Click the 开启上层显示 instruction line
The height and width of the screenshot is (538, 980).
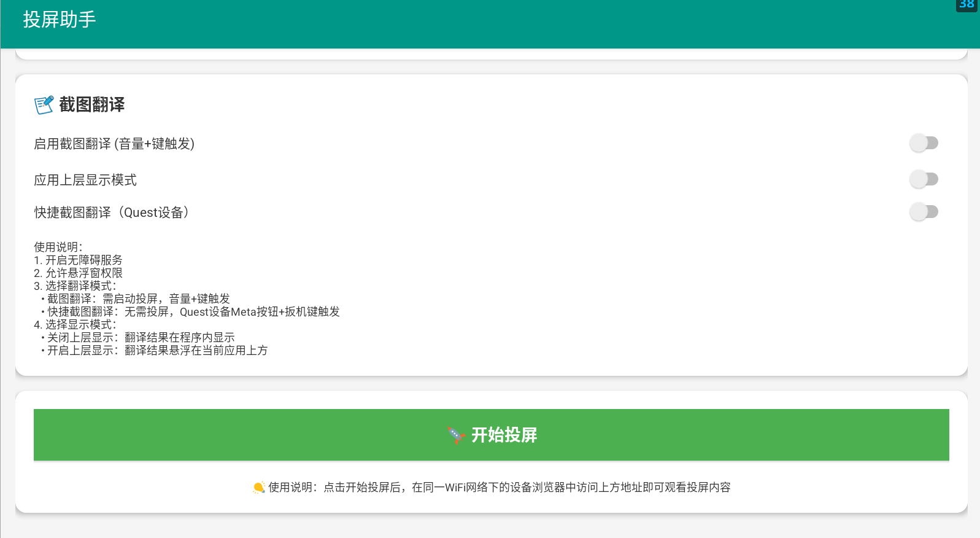157,350
